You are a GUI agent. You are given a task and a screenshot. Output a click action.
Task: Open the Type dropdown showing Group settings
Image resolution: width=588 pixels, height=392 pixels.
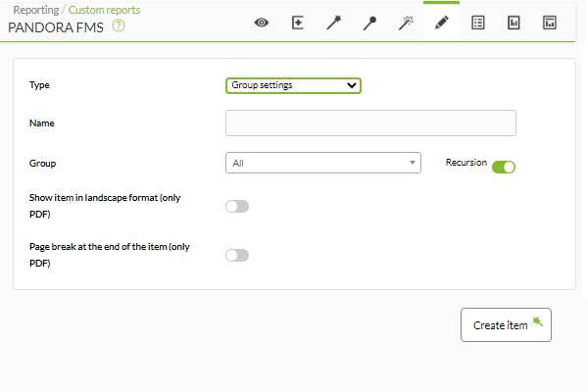click(293, 85)
